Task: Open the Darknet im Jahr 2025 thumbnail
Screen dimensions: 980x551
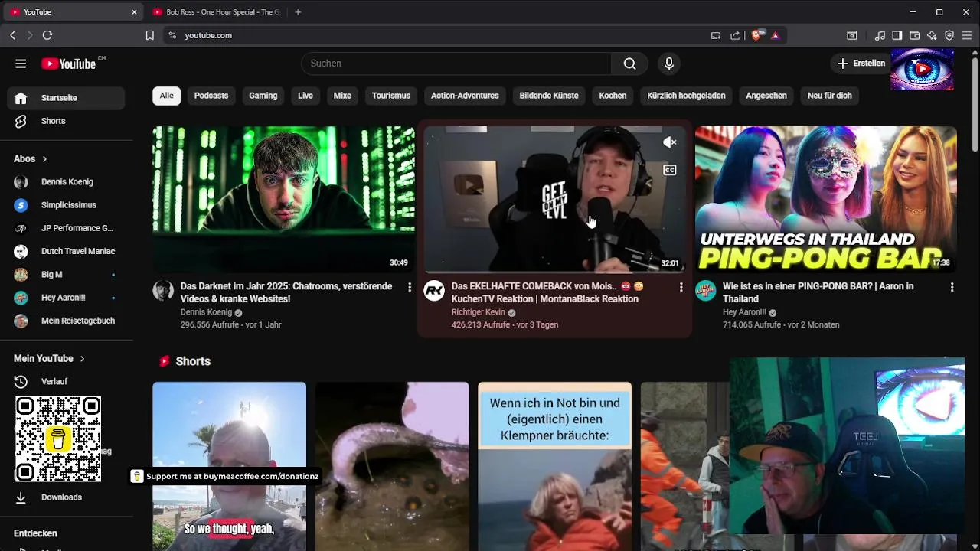Action: tap(283, 199)
